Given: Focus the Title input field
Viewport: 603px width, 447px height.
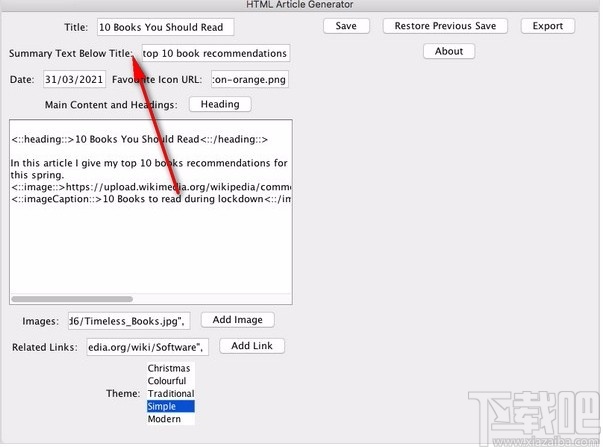Looking at the screenshot, I should (165, 27).
